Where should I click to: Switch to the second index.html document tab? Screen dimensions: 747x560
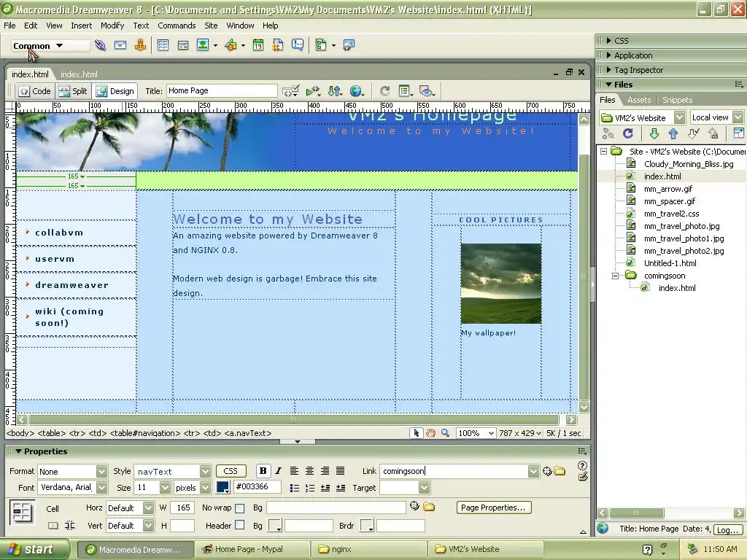79,75
